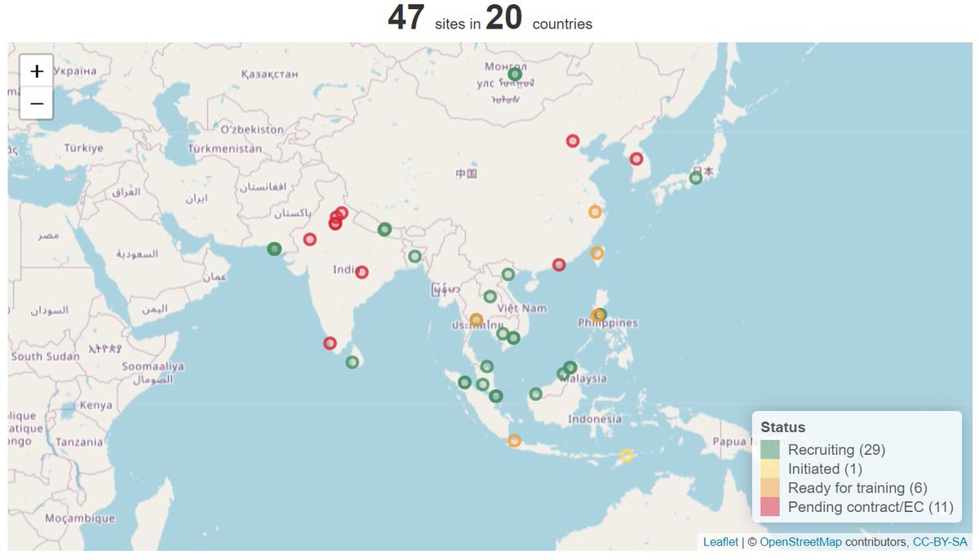Select the orange marker on Taiwan

597,253
